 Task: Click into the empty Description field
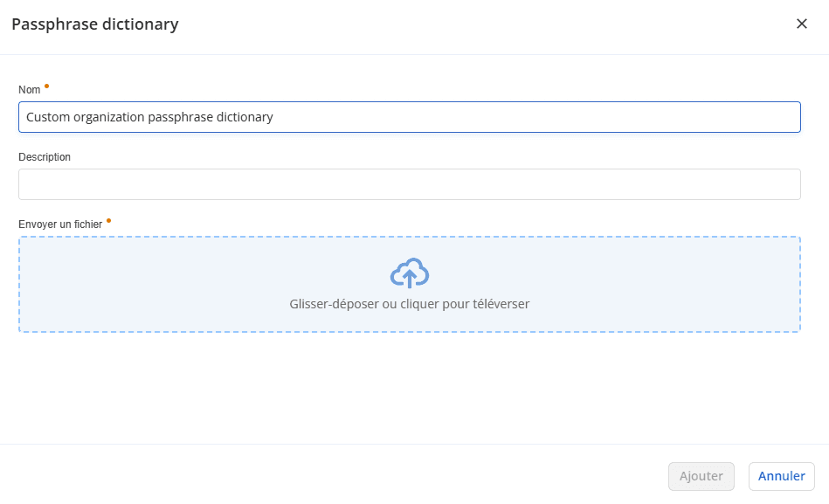[409, 184]
